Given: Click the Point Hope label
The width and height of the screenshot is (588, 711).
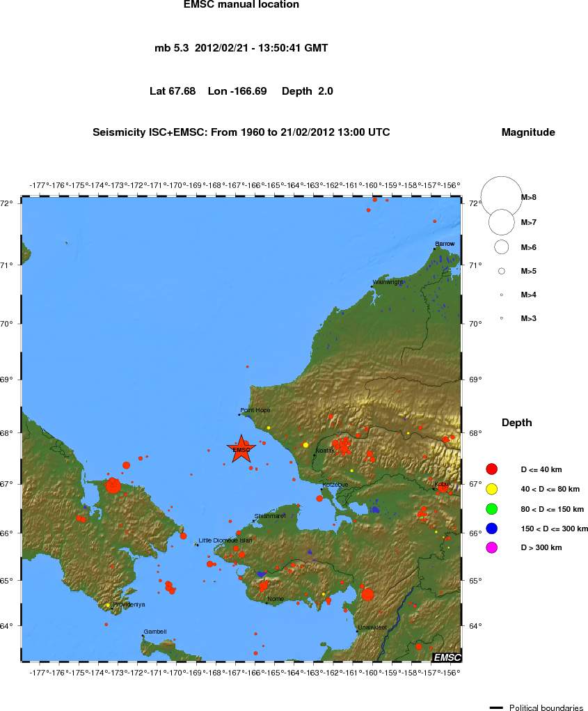Looking at the screenshot, I should coord(255,410).
